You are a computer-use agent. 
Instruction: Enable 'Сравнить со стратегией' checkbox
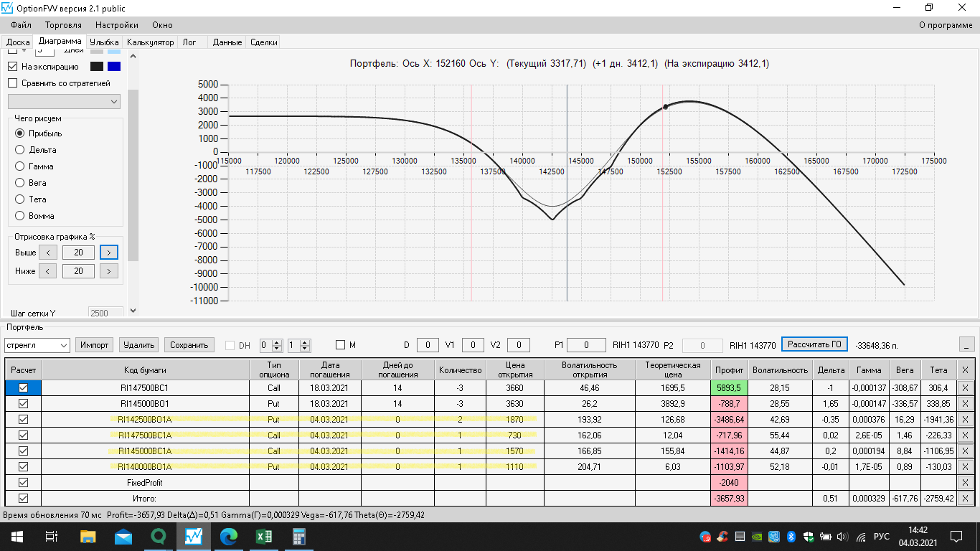(x=12, y=83)
